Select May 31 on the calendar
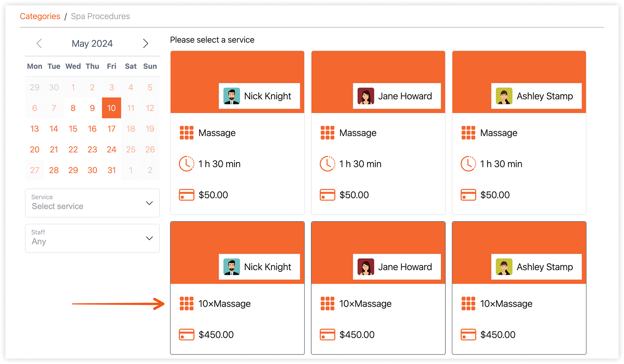Image resolution: width=624 pixels, height=364 pixels. tap(112, 170)
